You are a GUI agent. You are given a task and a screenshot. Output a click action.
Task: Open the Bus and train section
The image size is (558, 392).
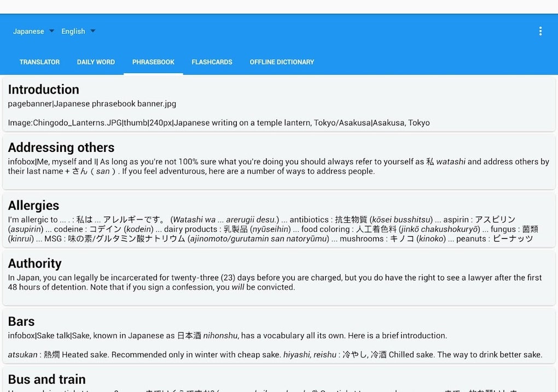pos(47,379)
